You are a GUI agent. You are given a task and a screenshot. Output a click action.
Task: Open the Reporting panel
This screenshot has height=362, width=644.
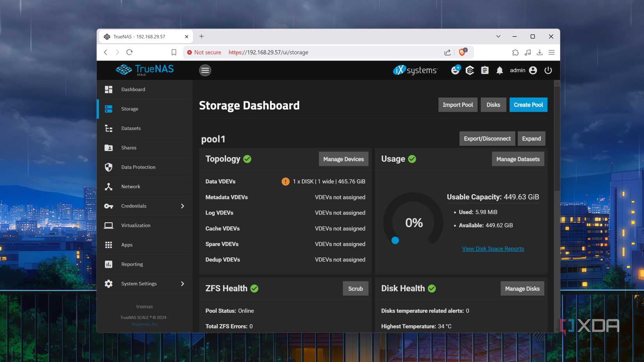click(x=132, y=264)
